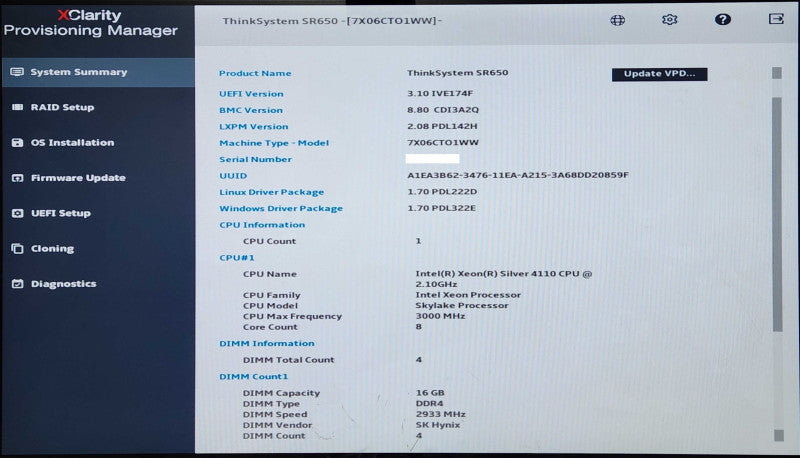Image resolution: width=800 pixels, height=458 pixels.
Task: Click the DIMM Count1 heading
Action: coord(253,376)
